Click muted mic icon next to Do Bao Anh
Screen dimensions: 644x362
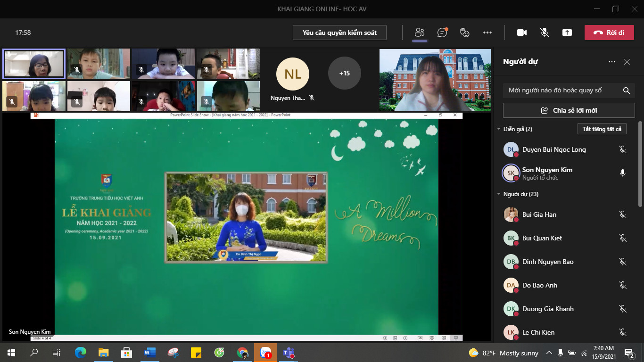(623, 285)
